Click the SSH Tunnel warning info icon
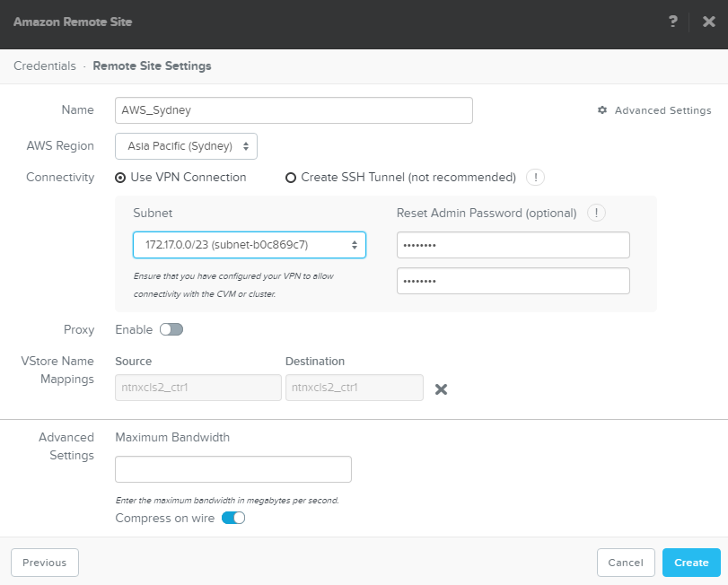 [536, 178]
